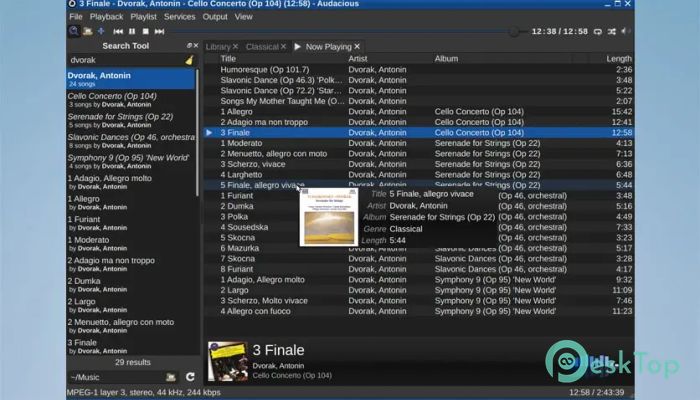Select 4 Allegro con fuoco track
Screen dimensions: 700x400
click(419, 311)
